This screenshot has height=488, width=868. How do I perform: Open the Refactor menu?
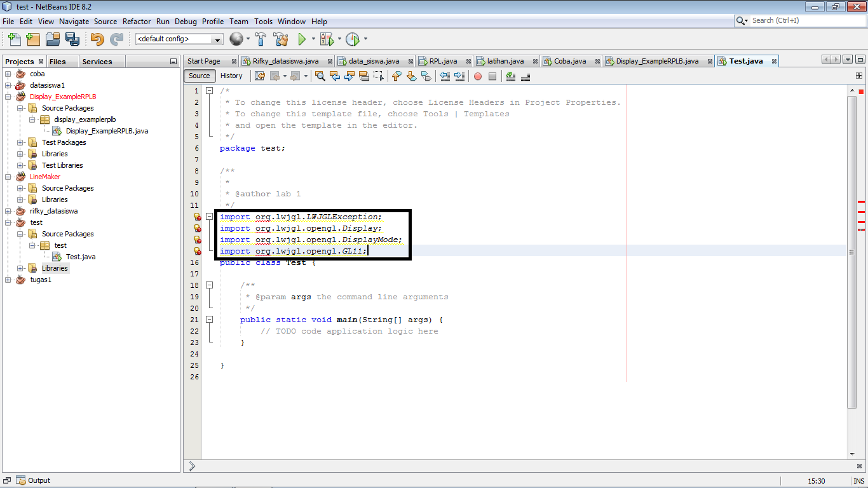tap(136, 21)
